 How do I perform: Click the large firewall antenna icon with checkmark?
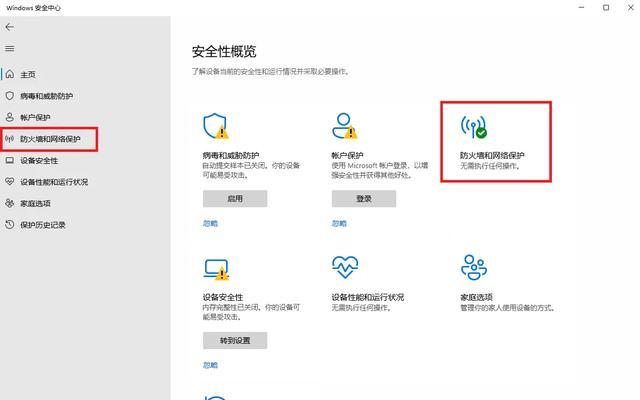474,127
